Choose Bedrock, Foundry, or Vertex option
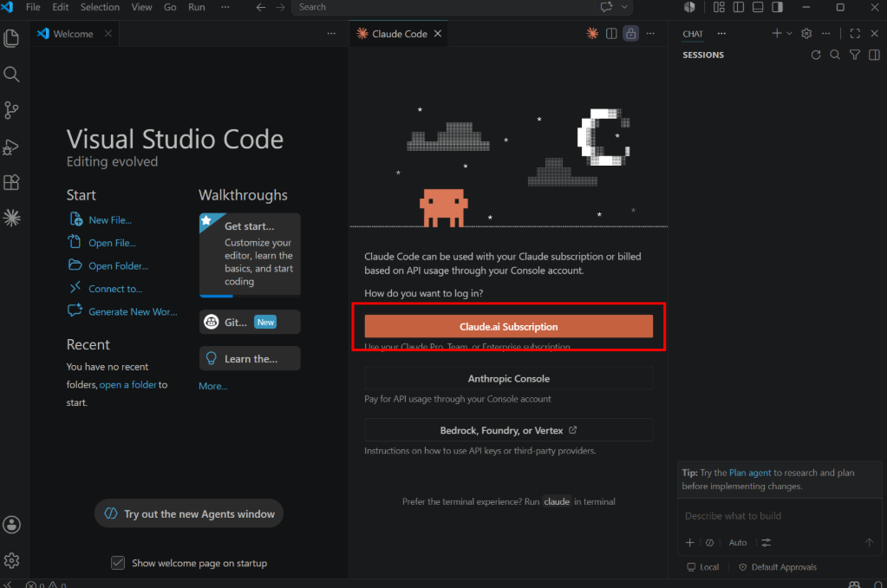This screenshot has width=887, height=588. click(509, 430)
